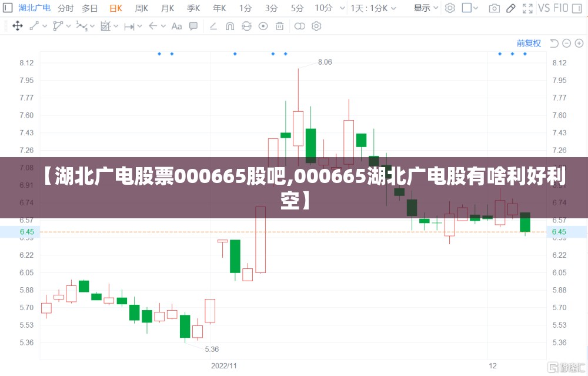Toggle the left sidebar panel icon
The width and height of the screenshot is (588, 376).
8,8
